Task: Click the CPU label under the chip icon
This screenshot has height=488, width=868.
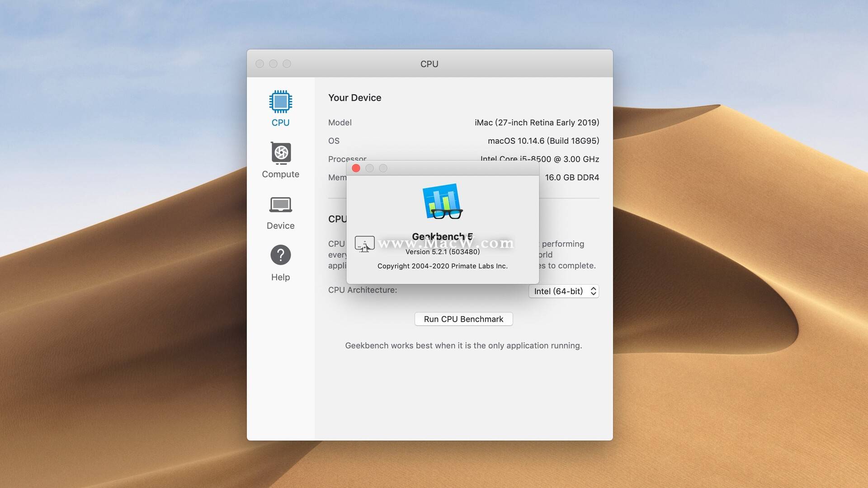Action: [280, 122]
